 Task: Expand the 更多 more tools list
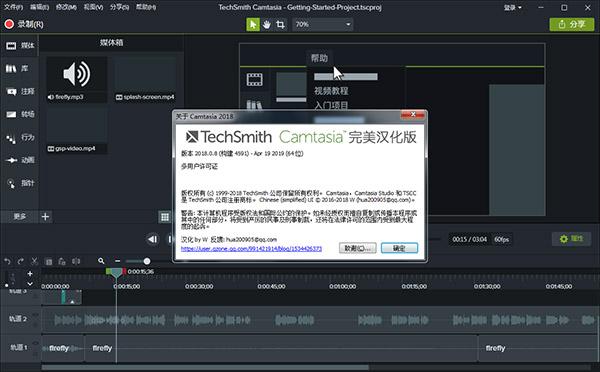coord(20,217)
